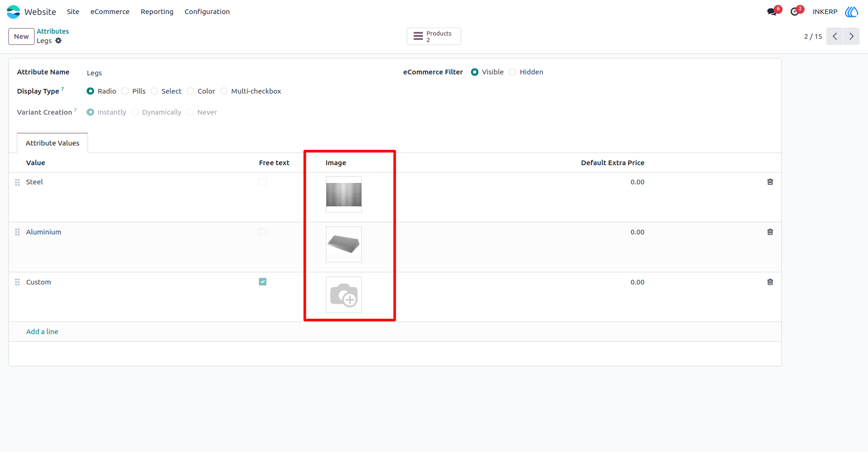Viewport: 868px width, 452px height.
Task: Uncheck Free text for Custom value
Action: 263,282
